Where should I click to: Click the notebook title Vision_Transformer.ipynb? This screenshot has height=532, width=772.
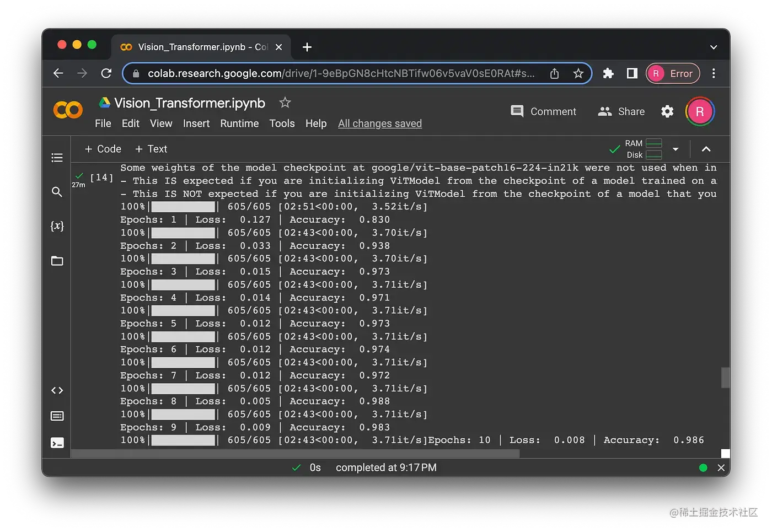point(190,103)
